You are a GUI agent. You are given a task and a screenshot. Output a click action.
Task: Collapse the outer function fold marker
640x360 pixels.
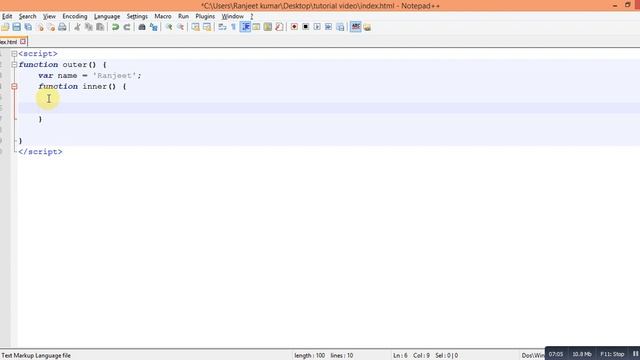(14, 64)
